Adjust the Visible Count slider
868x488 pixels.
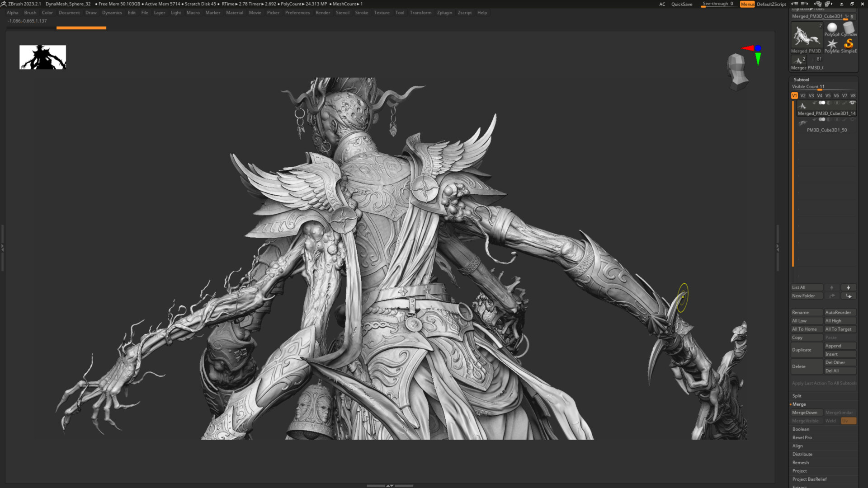(x=820, y=89)
